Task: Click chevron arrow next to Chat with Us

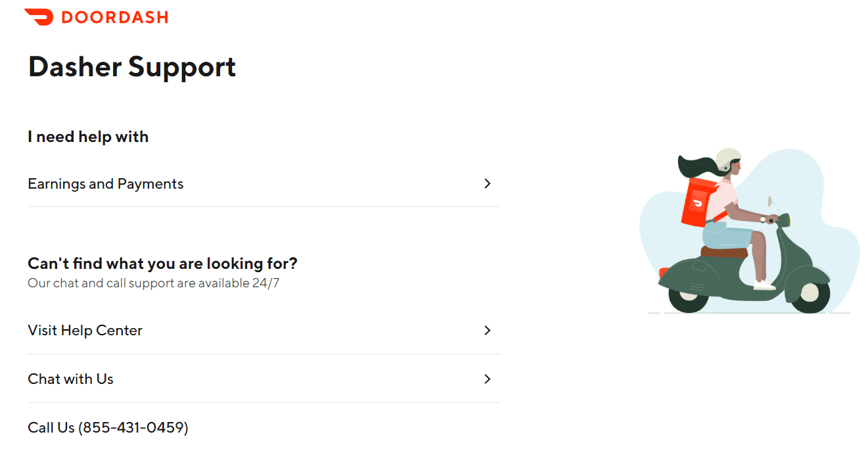Action: click(487, 379)
